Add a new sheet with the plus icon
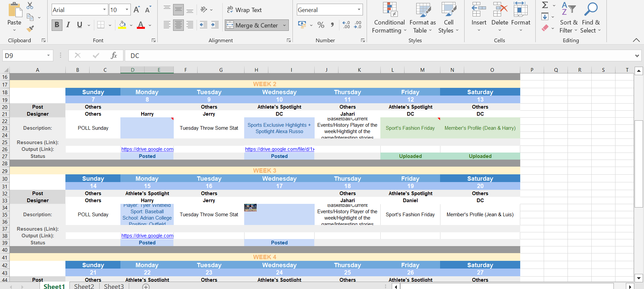This screenshot has height=289, width=644. (146, 286)
